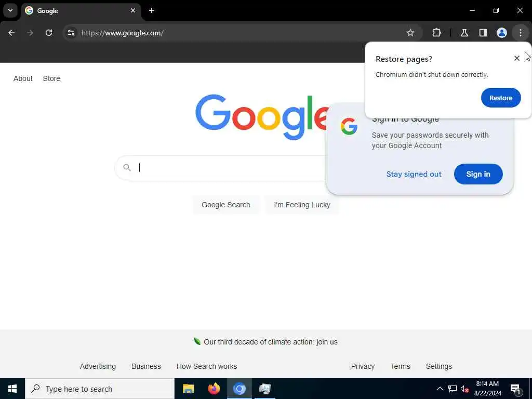Open the climate action join us link
Screen dimensions: 532x399
(x=270, y=342)
